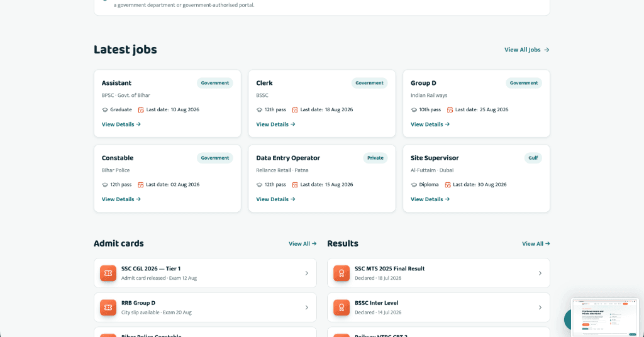This screenshot has width=644, height=337.
Task: Click Government tag on Group D card
Action: pos(524,83)
